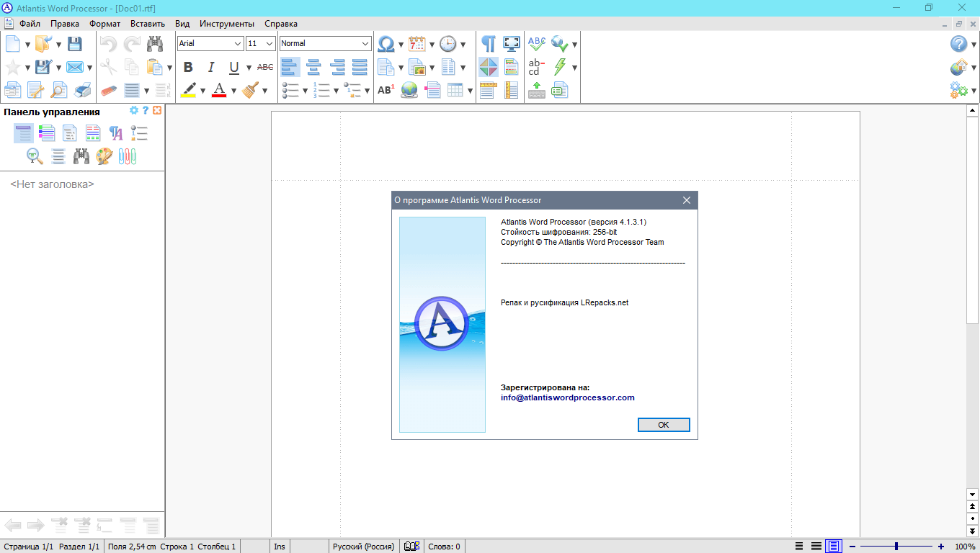Click the clipboard Paste icon
Viewport: 980px width, 553px height.
pyautogui.click(x=155, y=68)
